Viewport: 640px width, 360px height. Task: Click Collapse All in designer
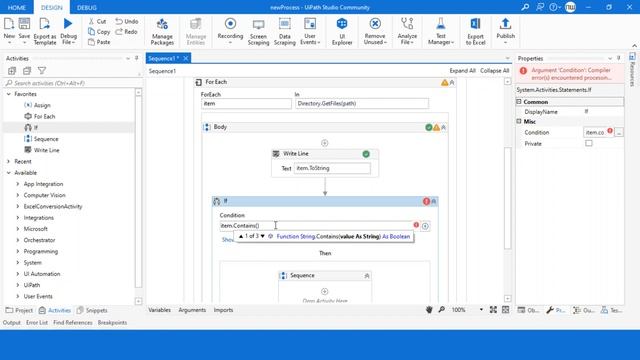tap(494, 71)
